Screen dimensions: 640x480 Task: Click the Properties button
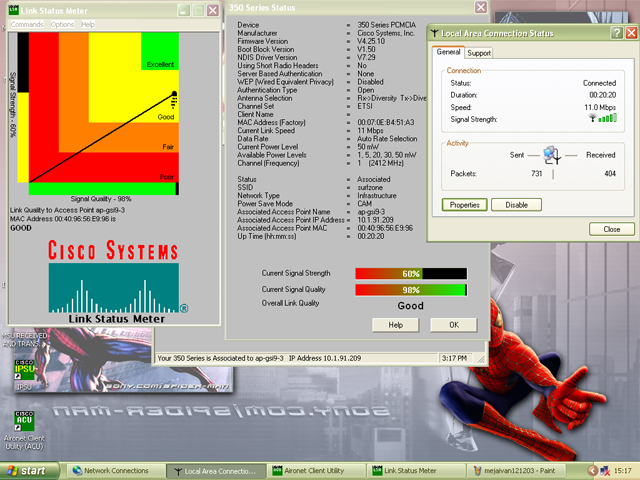pyautogui.click(x=464, y=204)
